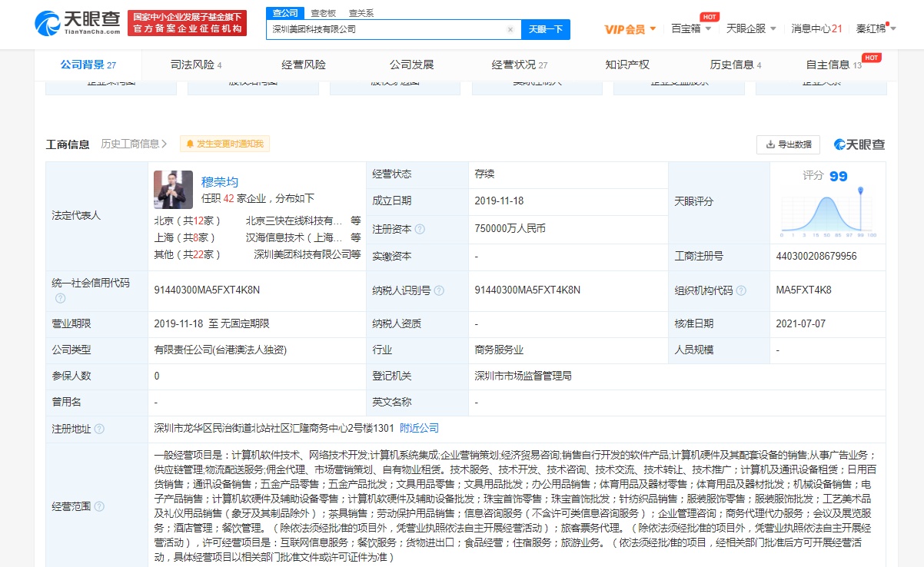Viewport: 924px width, 567px height.
Task: Open legal representative 穆荣均 link
Action: pos(220,182)
